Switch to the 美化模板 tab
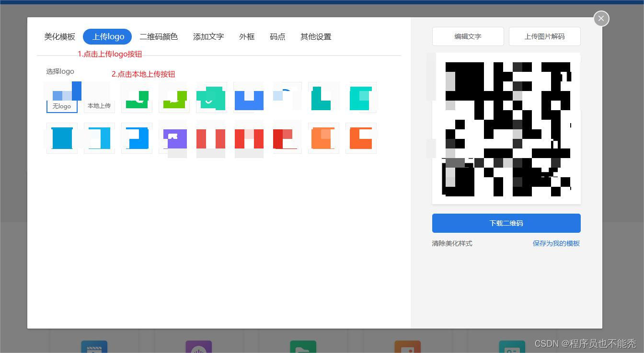644x353 pixels. click(59, 36)
